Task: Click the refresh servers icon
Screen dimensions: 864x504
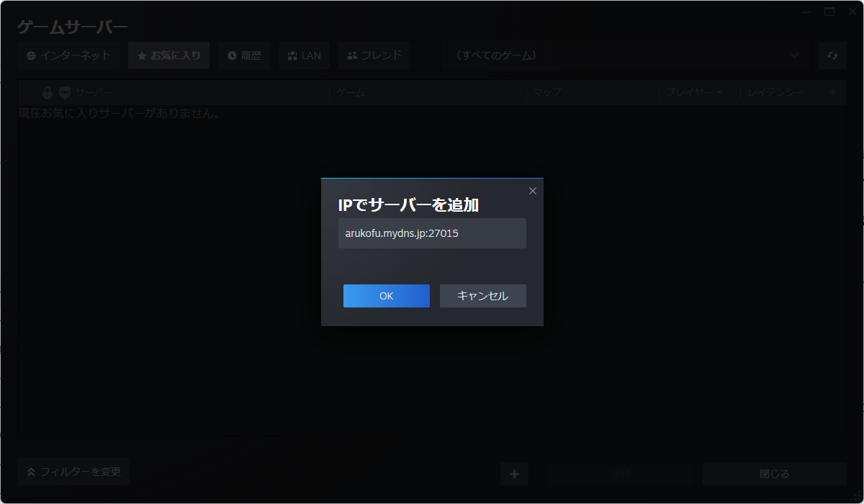Action: click(x=832, y=55)
